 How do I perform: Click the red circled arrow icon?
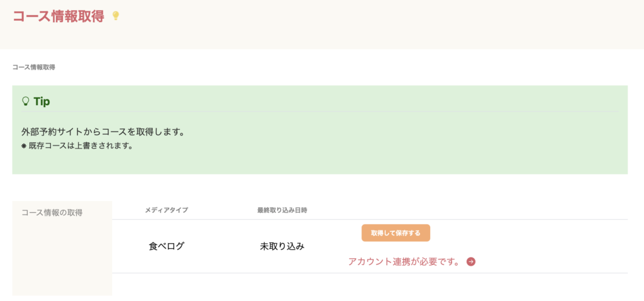pos(471,261)
